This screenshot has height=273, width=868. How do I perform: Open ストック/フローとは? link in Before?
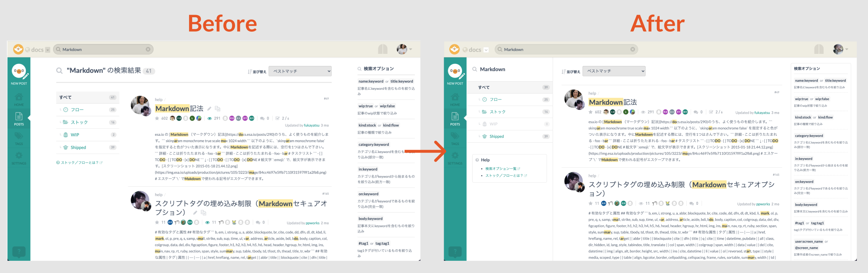[80, 163]
